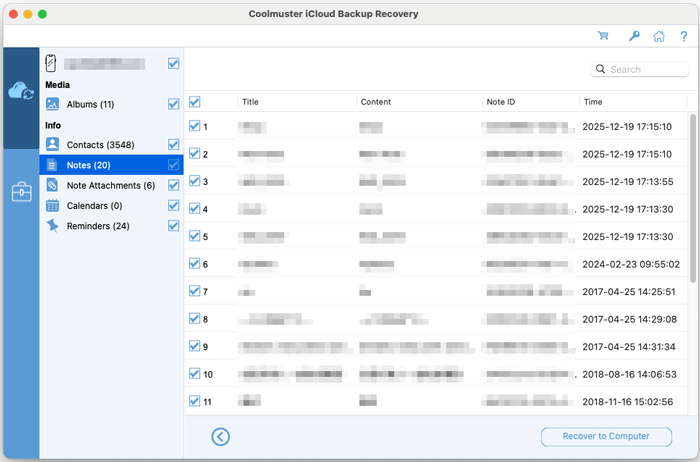Uncheck the checkbox for note row 3

pyautogui.click(x=194, y=181)
